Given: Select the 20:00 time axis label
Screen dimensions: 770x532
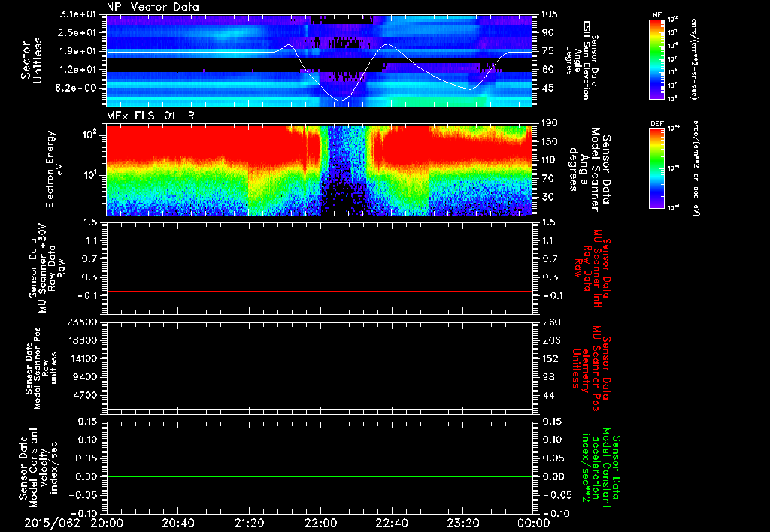Looking at the screenshot, I should pos(108,522).
